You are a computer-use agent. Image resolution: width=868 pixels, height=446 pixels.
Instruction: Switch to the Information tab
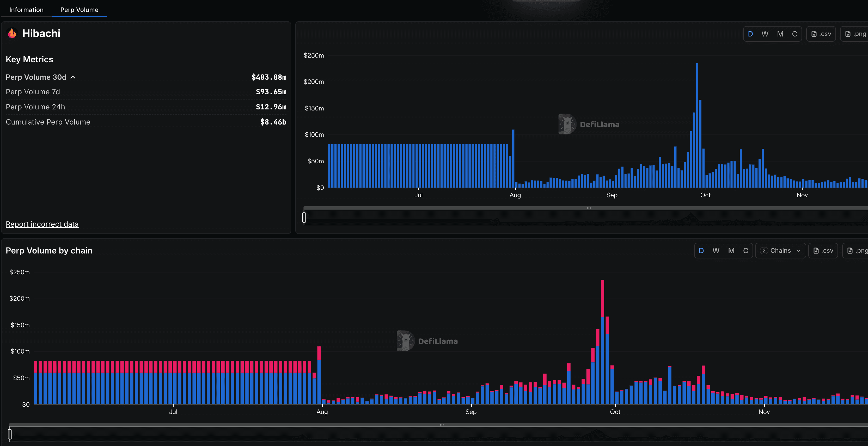coord(26,10)
